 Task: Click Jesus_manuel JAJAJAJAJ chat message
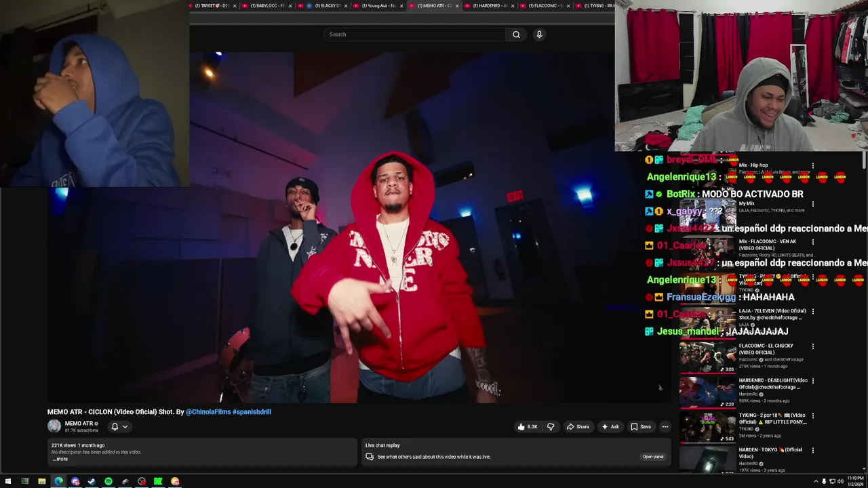(x=717, y=331)
